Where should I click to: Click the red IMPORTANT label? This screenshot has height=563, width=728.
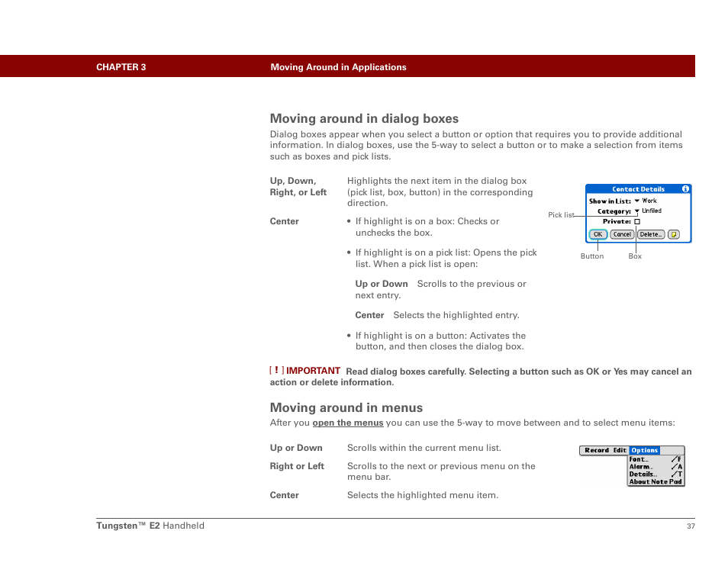click(313, 371)
